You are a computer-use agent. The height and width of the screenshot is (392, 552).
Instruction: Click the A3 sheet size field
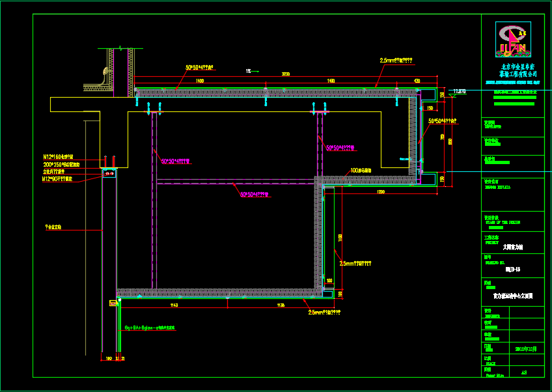(x=525, y=373)
